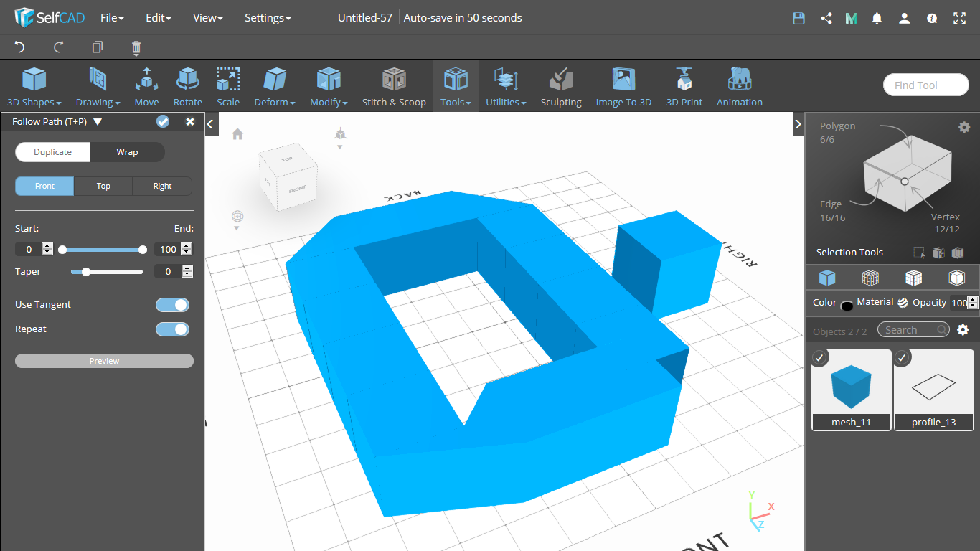Image resolution: width=980 pixels, height=551 pixels.
Task: Click the Start range slider handle
Action: [x=62, y=250]
